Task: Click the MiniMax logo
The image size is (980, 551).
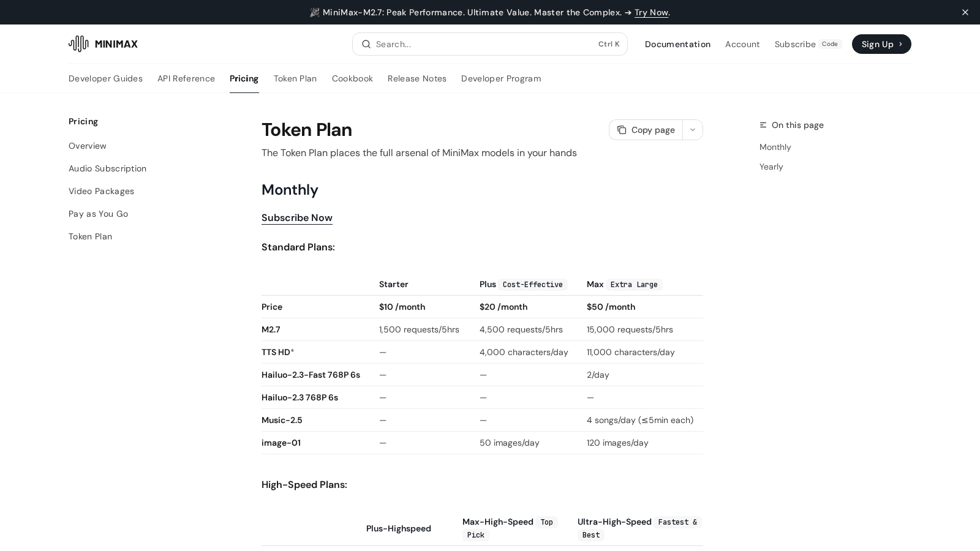Action: coord(103,43)
